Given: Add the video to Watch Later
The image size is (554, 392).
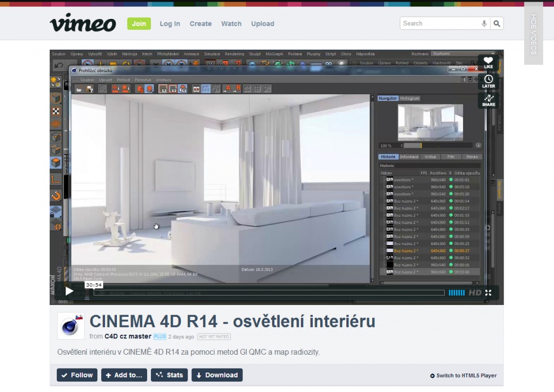Looking at the screenshot, I should click(x=489, y=82).
